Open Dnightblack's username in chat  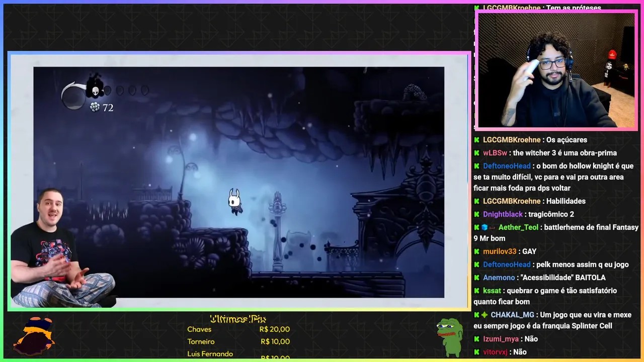tap(503, 214)
